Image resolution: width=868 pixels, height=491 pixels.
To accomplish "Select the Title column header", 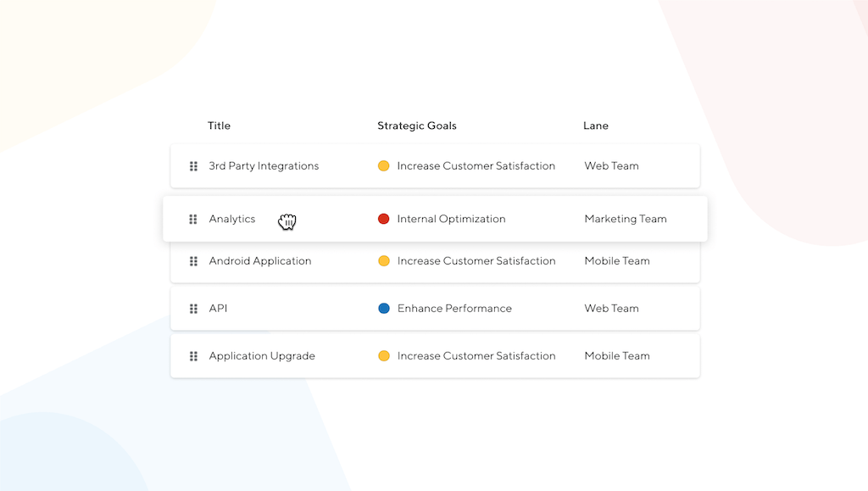I will 219,126.
